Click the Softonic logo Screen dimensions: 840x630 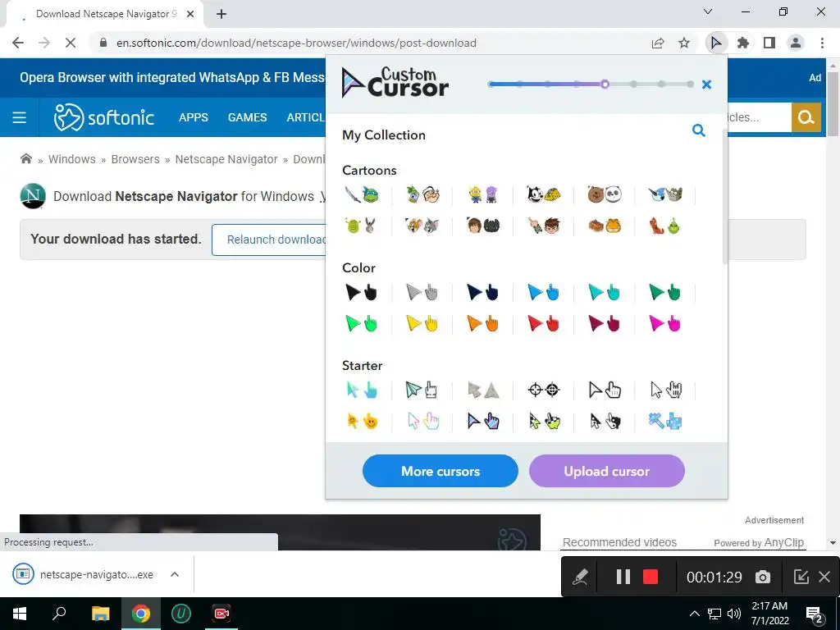click(104, 117)
